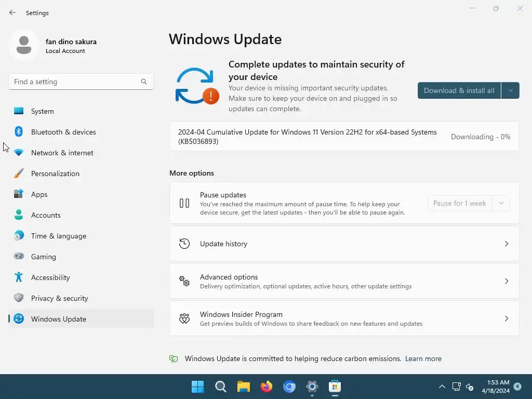Open Microsoft Store from the taskbar

point(335,387)
